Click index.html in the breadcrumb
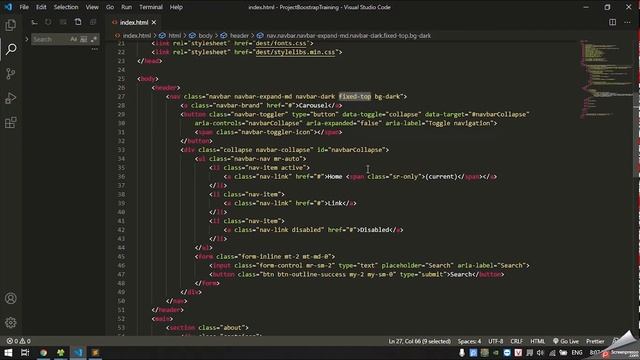 pos(136,36)
